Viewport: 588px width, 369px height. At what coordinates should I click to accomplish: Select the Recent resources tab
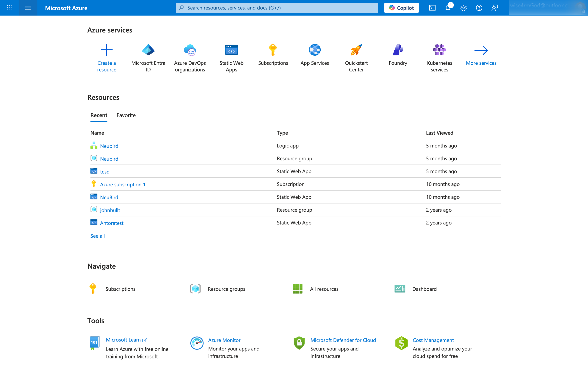coord(99,115)
